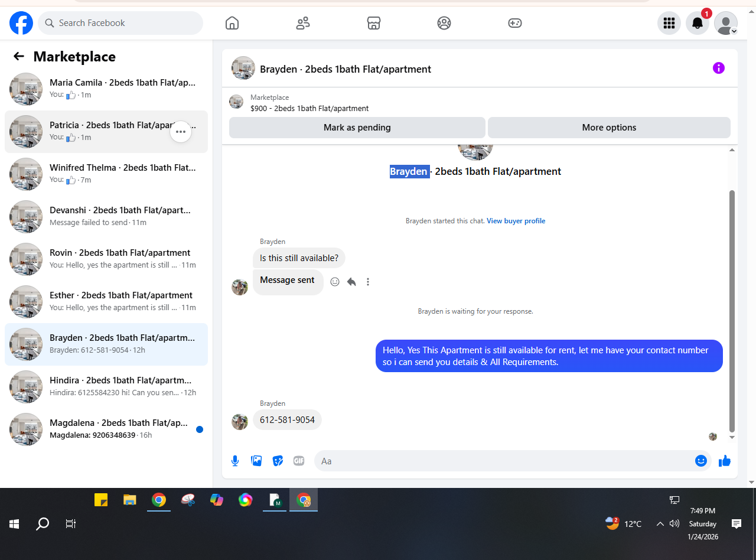The width and height of the screenshot is (756, 560).
Task: Open the Gaming controller icon
Action: 515,23
